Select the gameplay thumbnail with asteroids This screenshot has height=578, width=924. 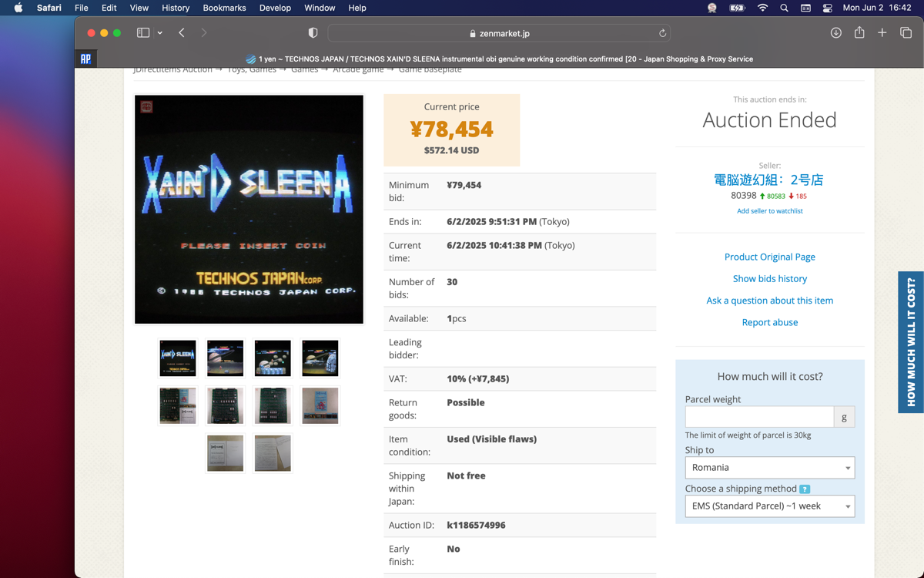click(273, 358)
